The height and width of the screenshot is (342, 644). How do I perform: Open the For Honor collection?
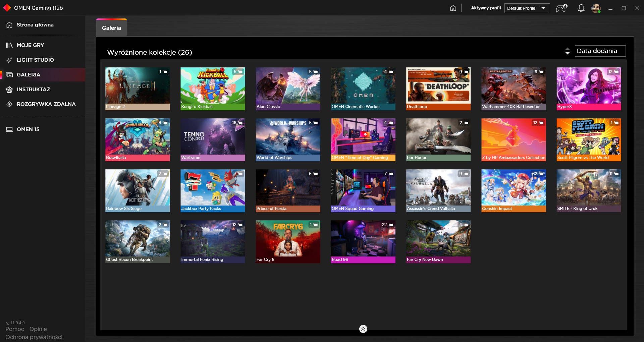[438, 140]
